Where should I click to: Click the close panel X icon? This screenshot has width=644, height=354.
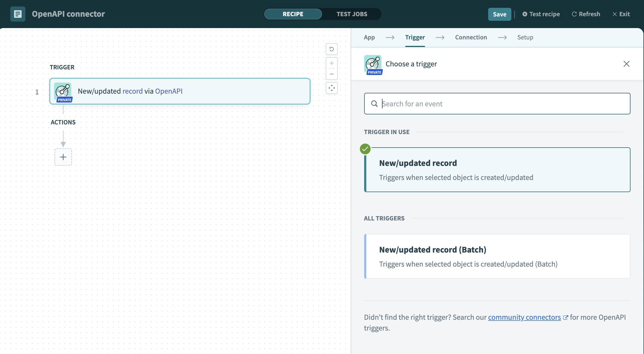click(626, 64)
